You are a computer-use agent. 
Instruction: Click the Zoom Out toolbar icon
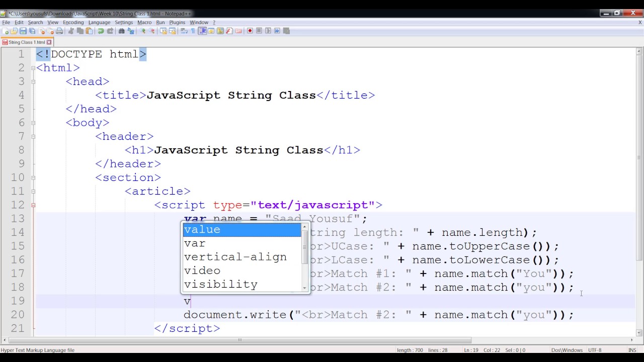[x=151, y=31]
